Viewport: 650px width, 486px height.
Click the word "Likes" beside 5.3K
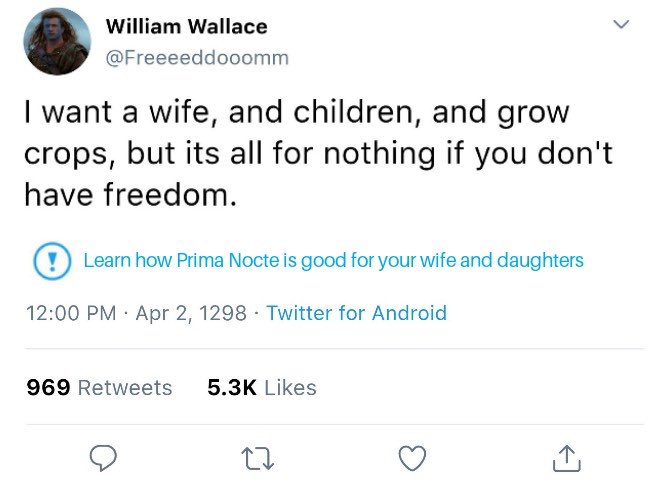click(x=291, y=387)
